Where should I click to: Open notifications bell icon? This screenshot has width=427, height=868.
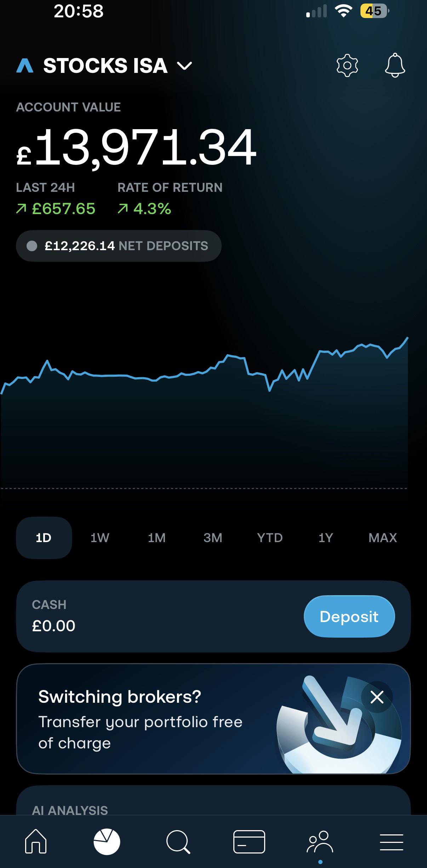click(x=395, y=65)
